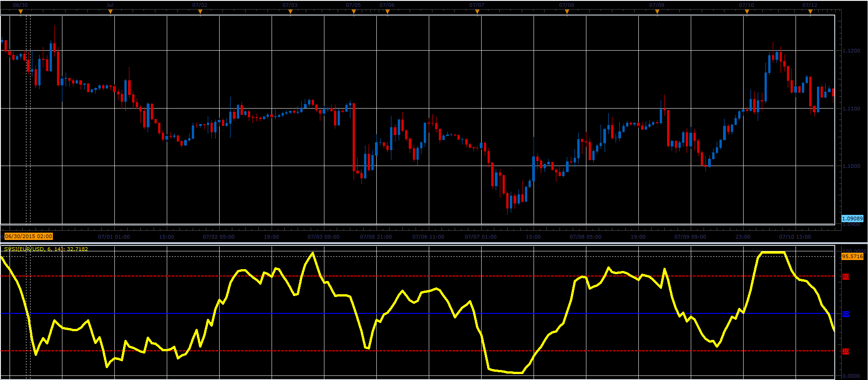868x380 pixels.
Task: Click the Jul day marker triangle
Action: [x=110, y=12]
